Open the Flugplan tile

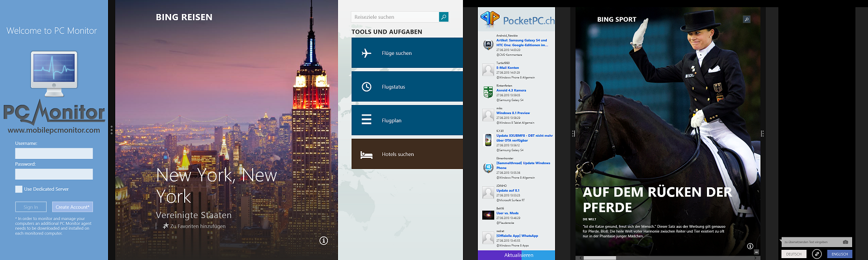point(407,120)
